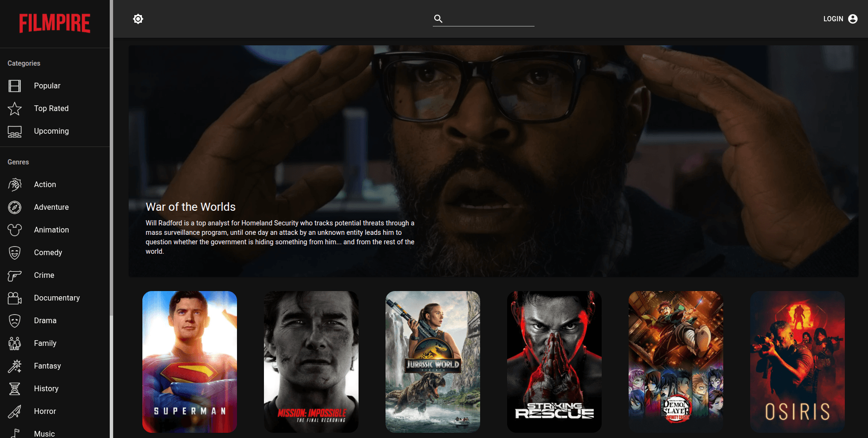Click the search magnifier icon
Image resolution: width=868 pixels, height=438 pixels.
tap(438, 19)
